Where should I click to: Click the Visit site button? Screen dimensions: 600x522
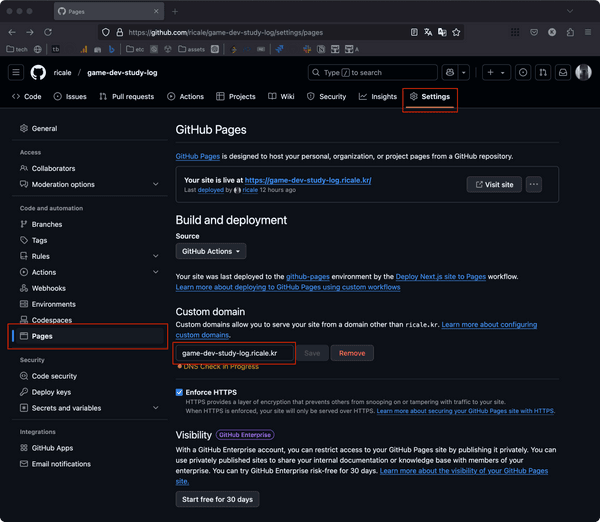[x=494, y=184]
